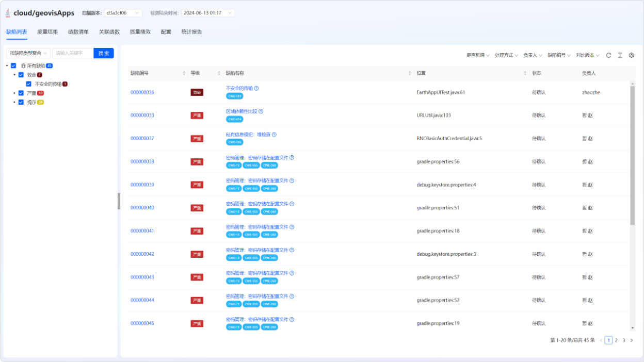Switch to the 质量绩效 tab
The height and width of the screenshot is (362, 644).
tap(140, 32)
